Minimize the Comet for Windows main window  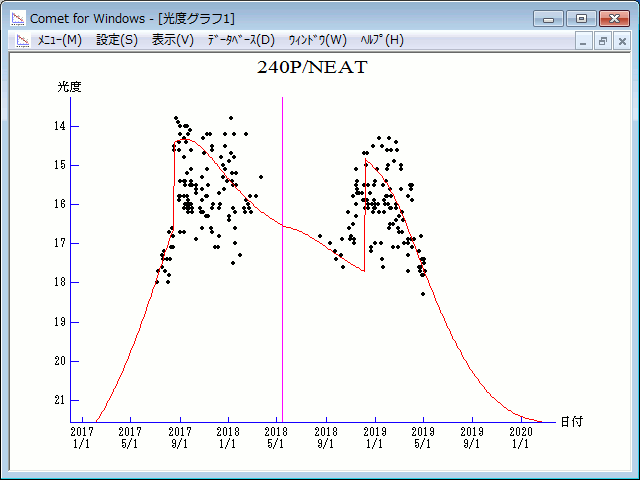547,18
